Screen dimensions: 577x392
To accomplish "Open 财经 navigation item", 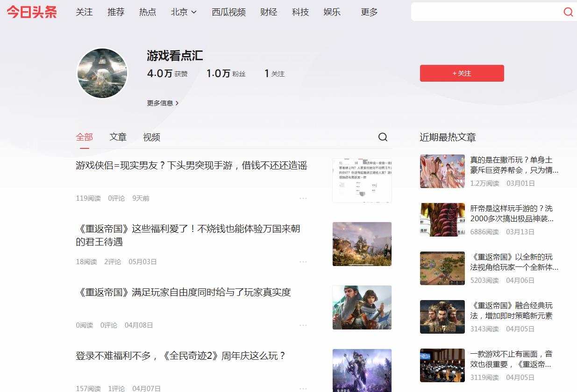I will click(x=269, y=12).
